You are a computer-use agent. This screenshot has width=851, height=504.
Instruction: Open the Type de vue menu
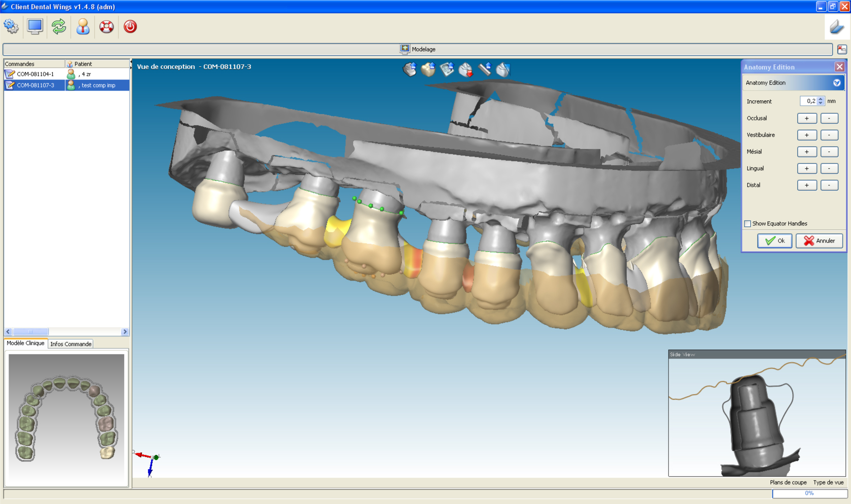click(x=828, y=482)
